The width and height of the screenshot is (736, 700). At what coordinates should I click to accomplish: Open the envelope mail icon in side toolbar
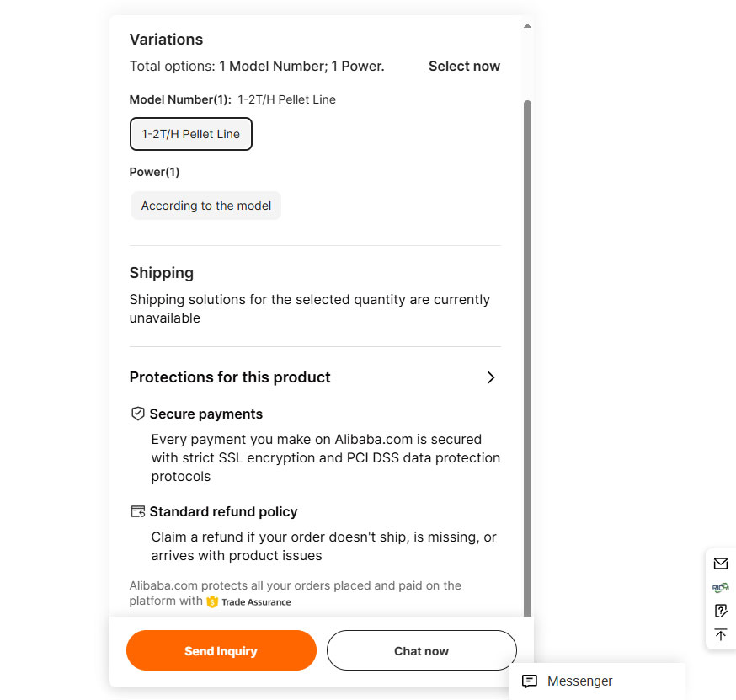(x=720, y=564)
